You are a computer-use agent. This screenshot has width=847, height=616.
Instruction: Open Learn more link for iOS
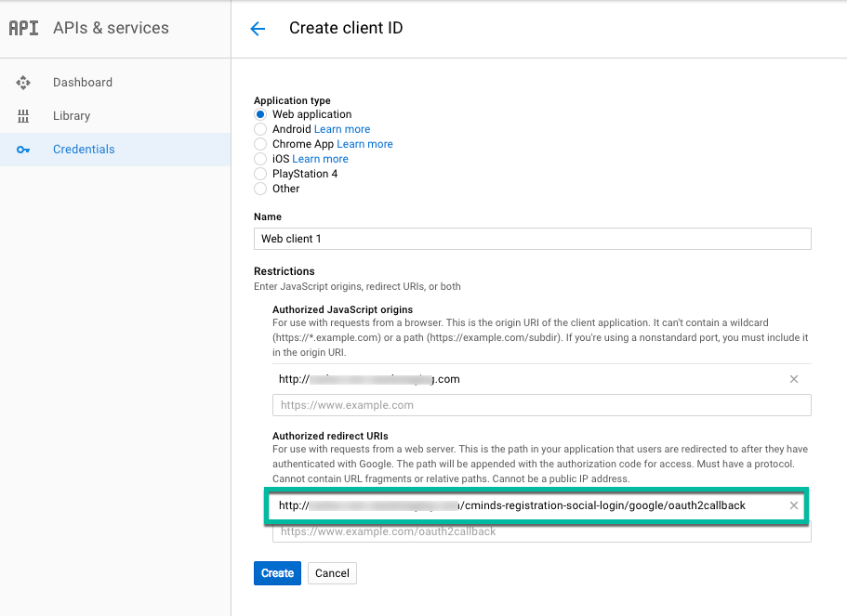coord(320,159)
